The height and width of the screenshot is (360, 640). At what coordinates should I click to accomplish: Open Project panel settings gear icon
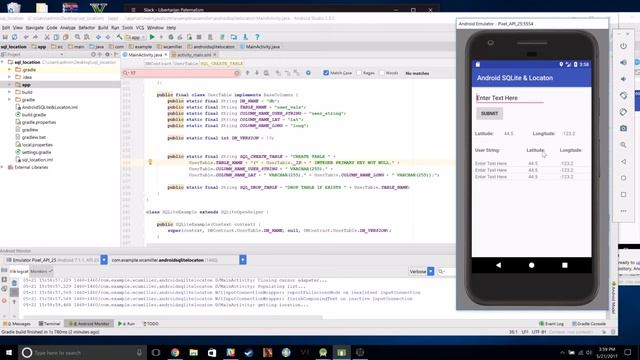click(x=107, y=54)
